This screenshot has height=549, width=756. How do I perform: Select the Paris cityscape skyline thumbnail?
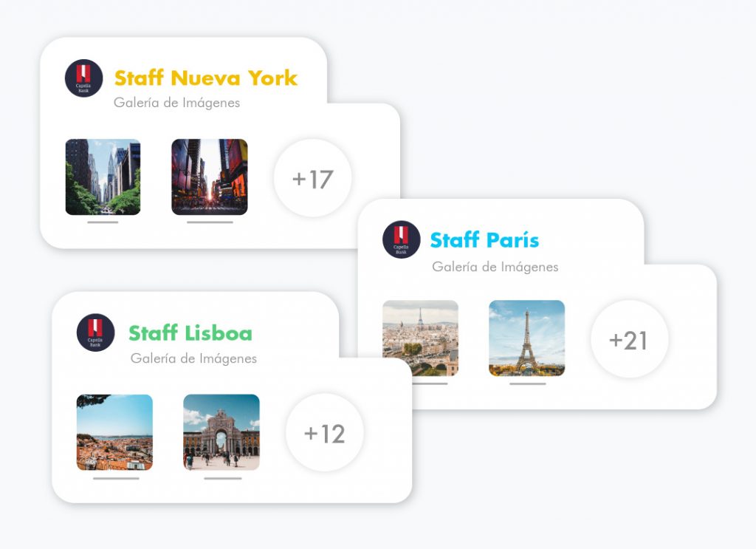[420, 338]
